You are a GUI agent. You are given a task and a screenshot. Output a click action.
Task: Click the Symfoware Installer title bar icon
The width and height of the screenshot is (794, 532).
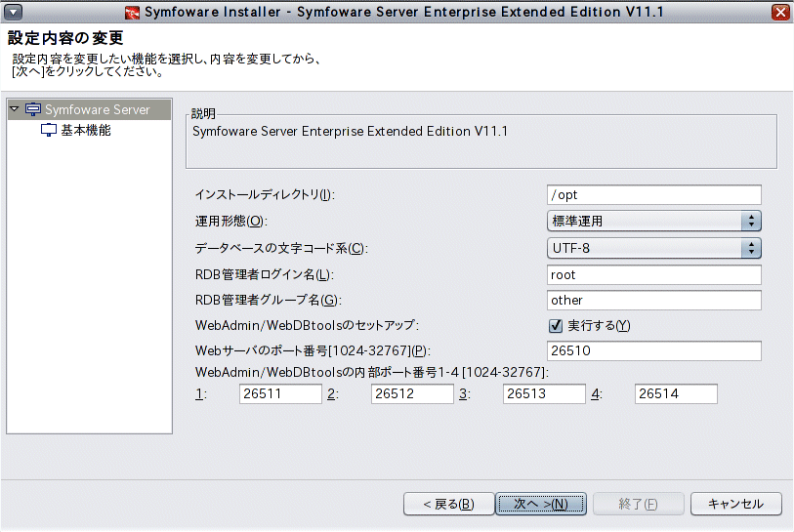tap(132, 12)
